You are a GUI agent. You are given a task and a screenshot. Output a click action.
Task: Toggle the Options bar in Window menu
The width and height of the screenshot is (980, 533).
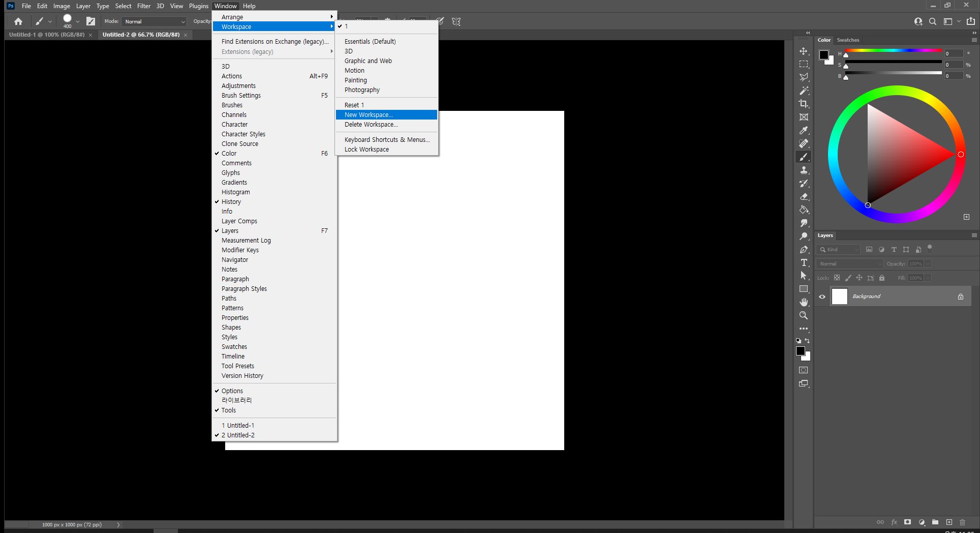click(274, 391)
